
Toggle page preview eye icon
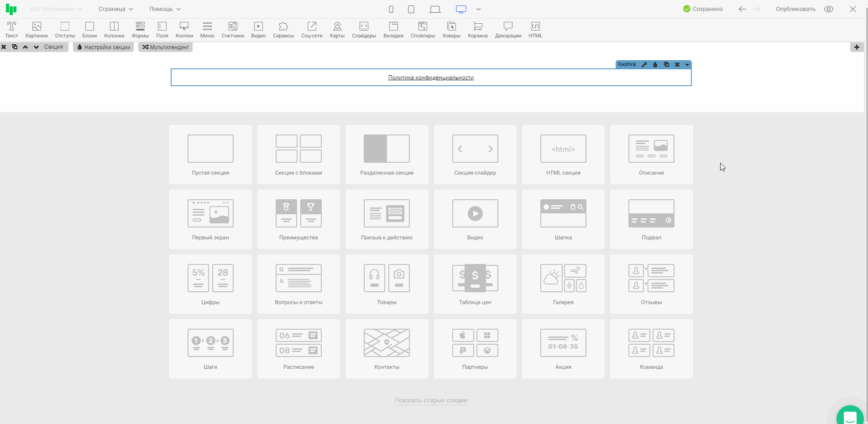coord(829,9)
